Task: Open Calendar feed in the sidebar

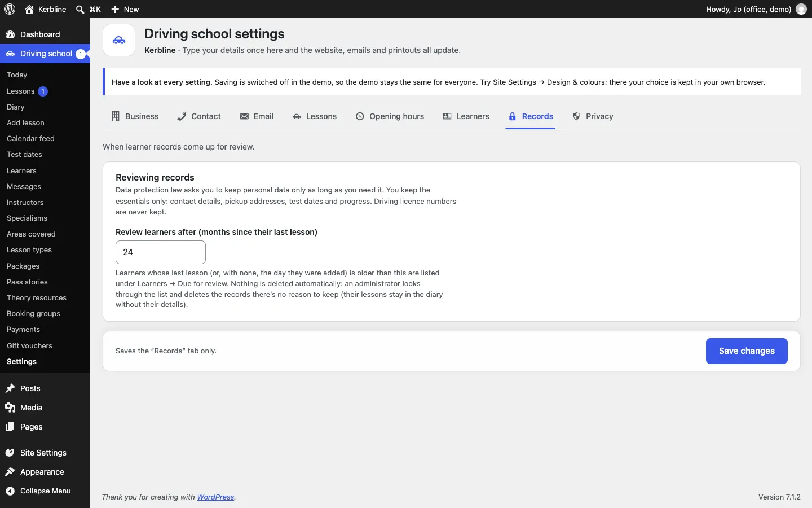Action: click(x=30, y=138)
